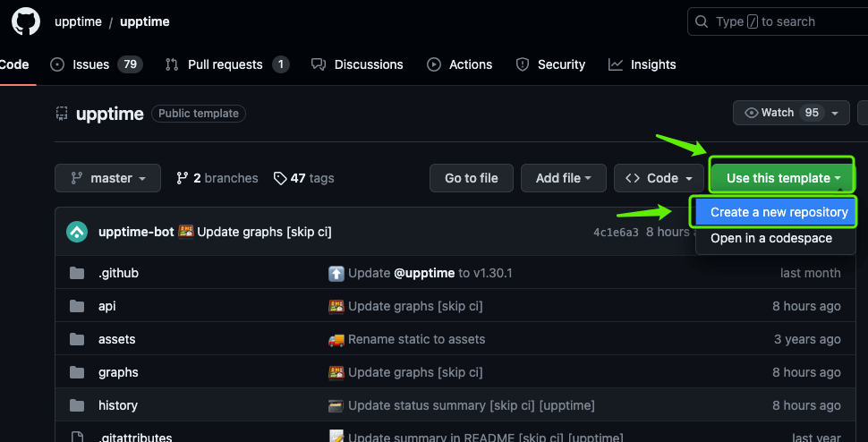Open the upptime-bot author link

(136, 232)
